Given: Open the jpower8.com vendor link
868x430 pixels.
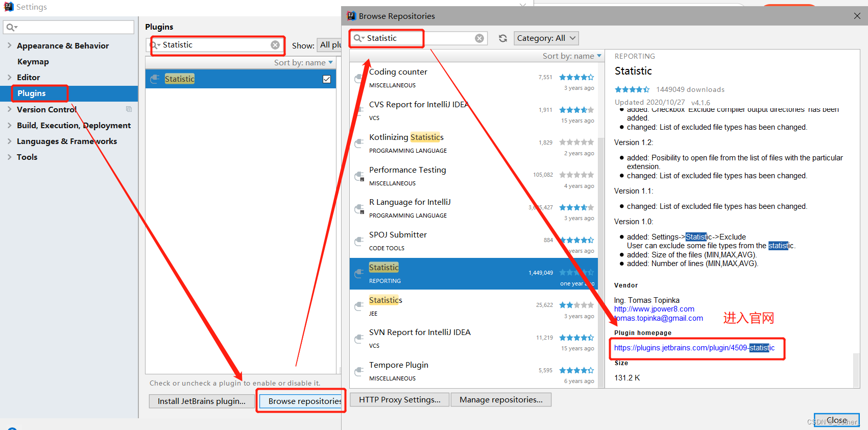Looking at the screenshot, I should coord(654,309).
